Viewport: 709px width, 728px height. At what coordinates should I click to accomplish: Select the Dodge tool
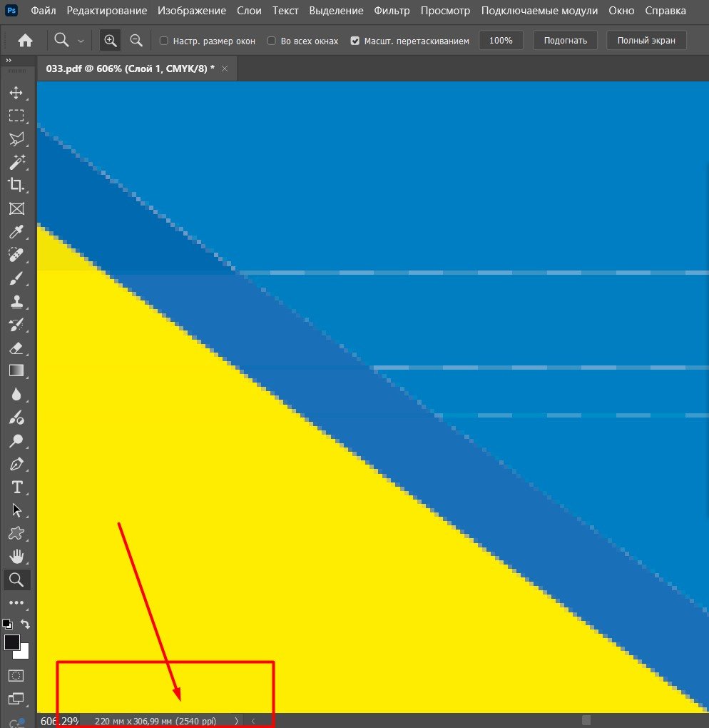tap(16, 440)
